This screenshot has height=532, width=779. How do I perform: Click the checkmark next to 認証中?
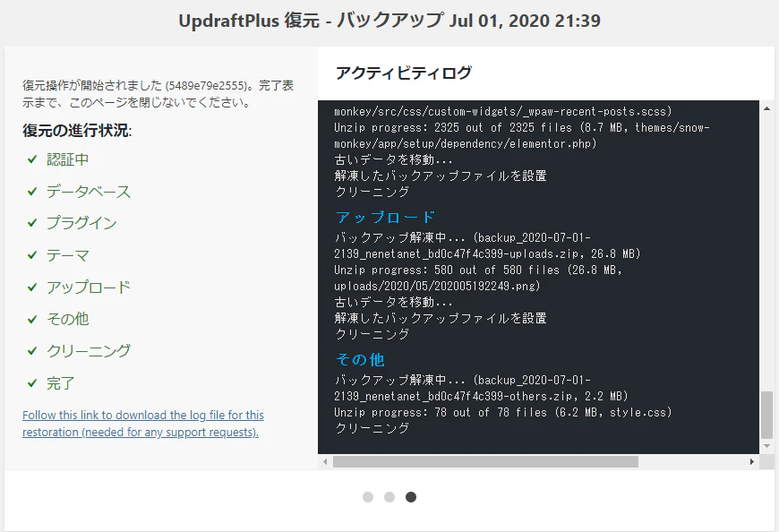32,159
